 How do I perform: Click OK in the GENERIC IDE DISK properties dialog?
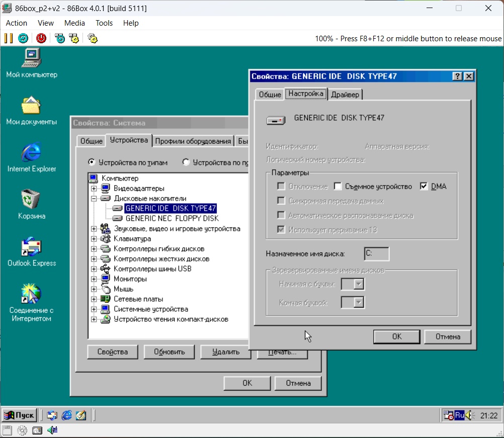(396, 336)
